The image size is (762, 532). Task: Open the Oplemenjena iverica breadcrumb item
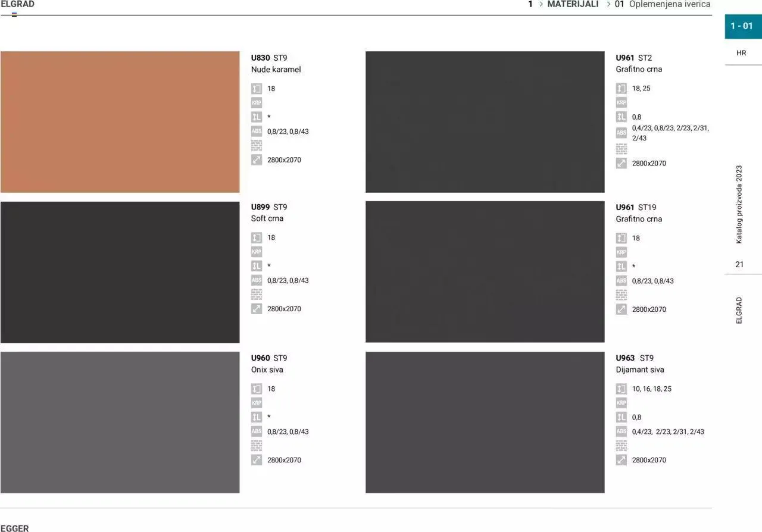click(x=670, y=4)
